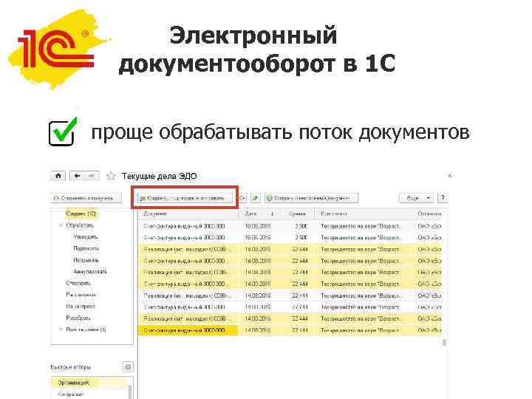Select Распаковать in the tree
The height and width of the screenshot is (399, 532).
point(81,295)
